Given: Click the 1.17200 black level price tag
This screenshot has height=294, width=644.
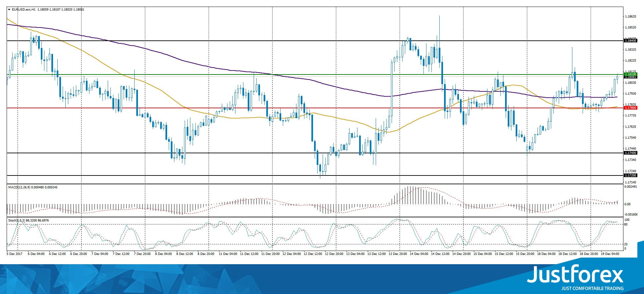Looking at the screenshot, I should [630, 175].
